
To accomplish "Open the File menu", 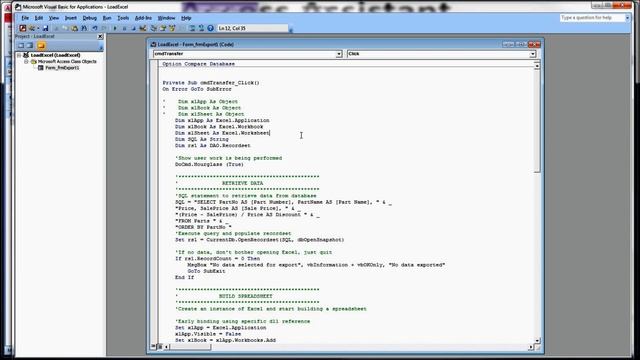I will (x=25, y=18).
